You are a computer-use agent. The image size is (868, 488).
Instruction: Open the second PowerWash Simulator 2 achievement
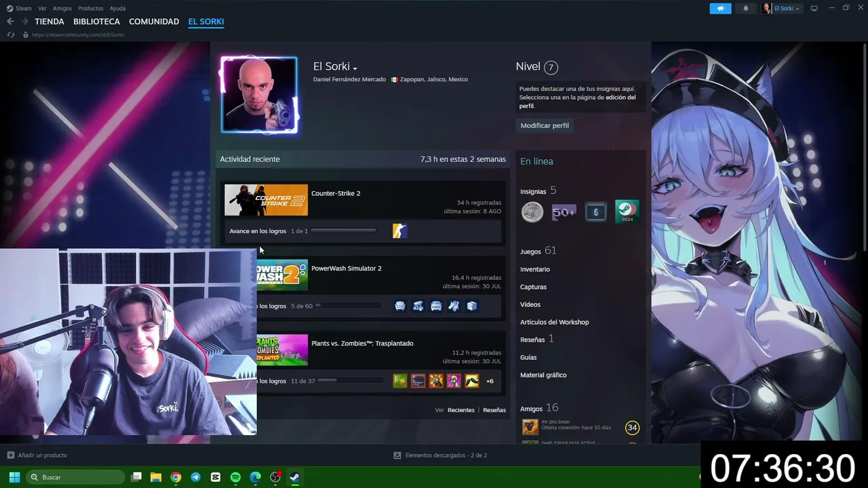tap(418, 306)
